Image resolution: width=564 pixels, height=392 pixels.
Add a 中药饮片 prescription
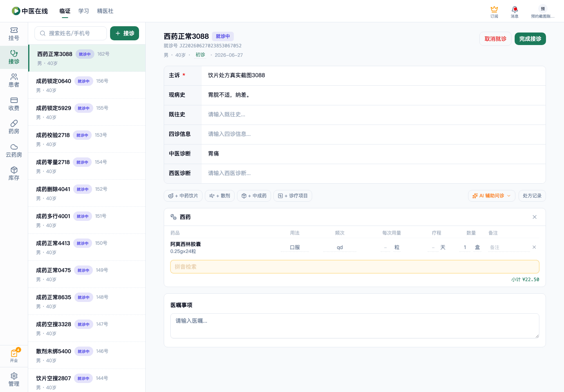click(x=183, y=196)
